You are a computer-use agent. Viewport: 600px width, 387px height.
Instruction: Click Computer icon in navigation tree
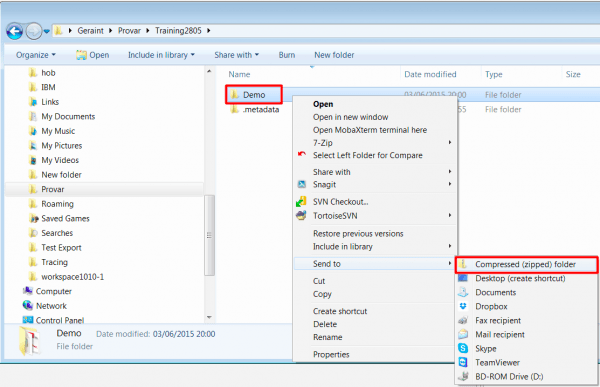pyautogui.click(x=28, y=291)
